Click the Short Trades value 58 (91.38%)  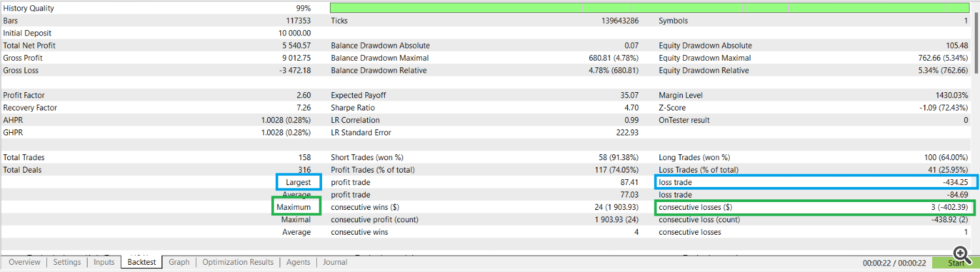(618, 158)
